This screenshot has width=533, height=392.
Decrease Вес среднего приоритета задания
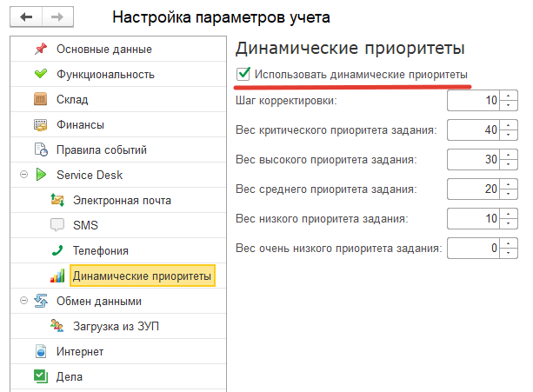click(509, 194)
